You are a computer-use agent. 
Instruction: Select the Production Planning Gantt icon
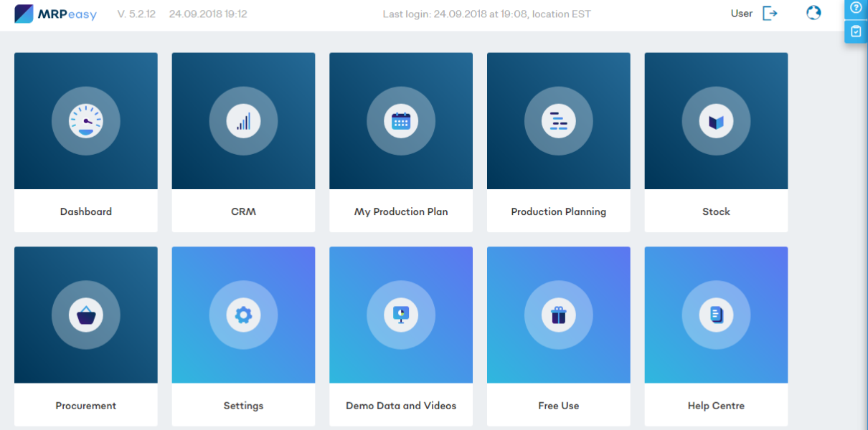point(558,121)
